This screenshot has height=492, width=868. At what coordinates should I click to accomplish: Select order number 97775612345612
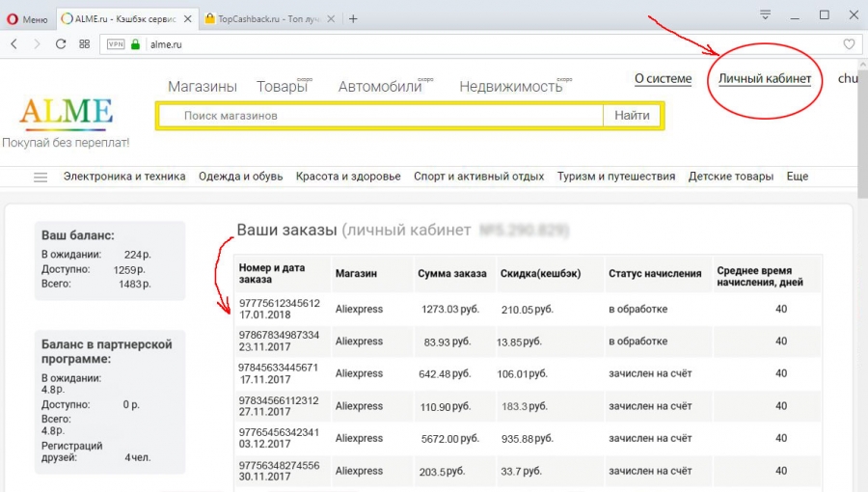280,303
